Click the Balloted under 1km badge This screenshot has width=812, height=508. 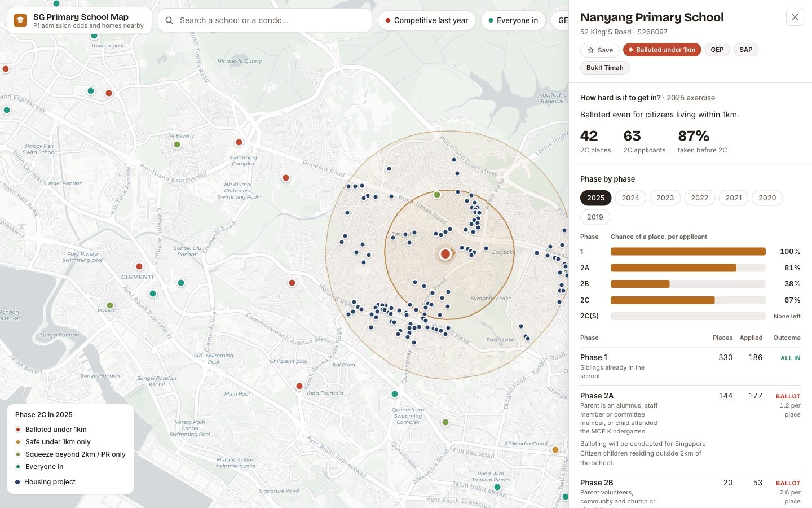pyautogui.click(x=662, y=50)
